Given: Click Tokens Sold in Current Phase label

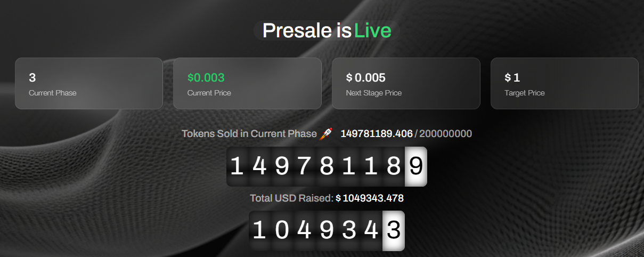Looking at the screenshot, I should (x=249, y=133).
